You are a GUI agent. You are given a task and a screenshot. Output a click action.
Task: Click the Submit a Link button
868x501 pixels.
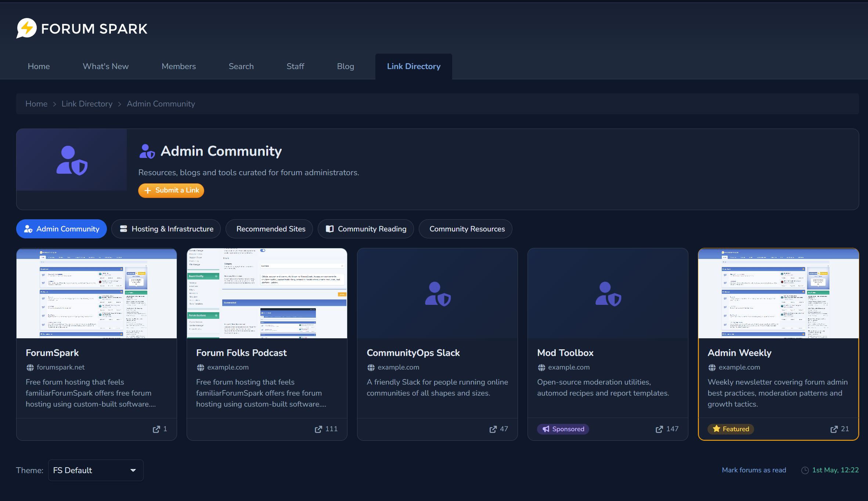click(171, 191)
